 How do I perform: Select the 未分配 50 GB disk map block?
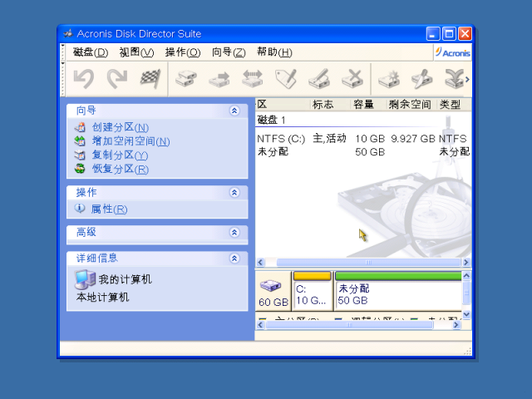click(397, 291)
